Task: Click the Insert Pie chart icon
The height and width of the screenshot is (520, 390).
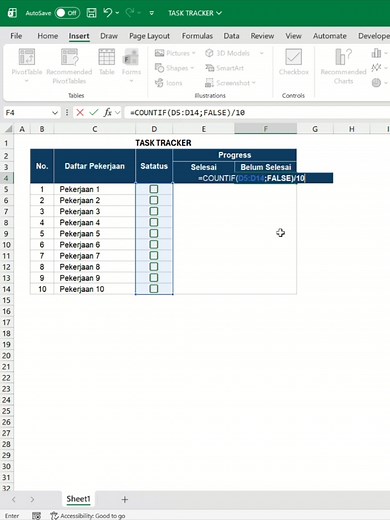Action: tap(376, 82)
